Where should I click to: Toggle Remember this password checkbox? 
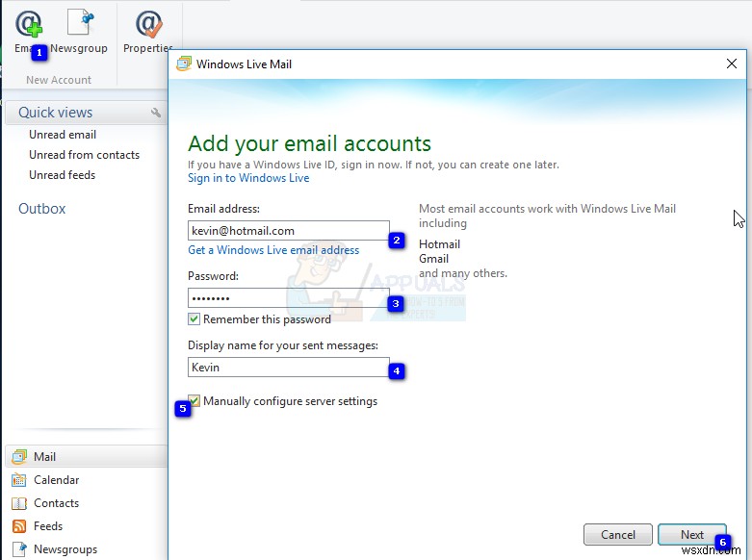tap(194, 318)
